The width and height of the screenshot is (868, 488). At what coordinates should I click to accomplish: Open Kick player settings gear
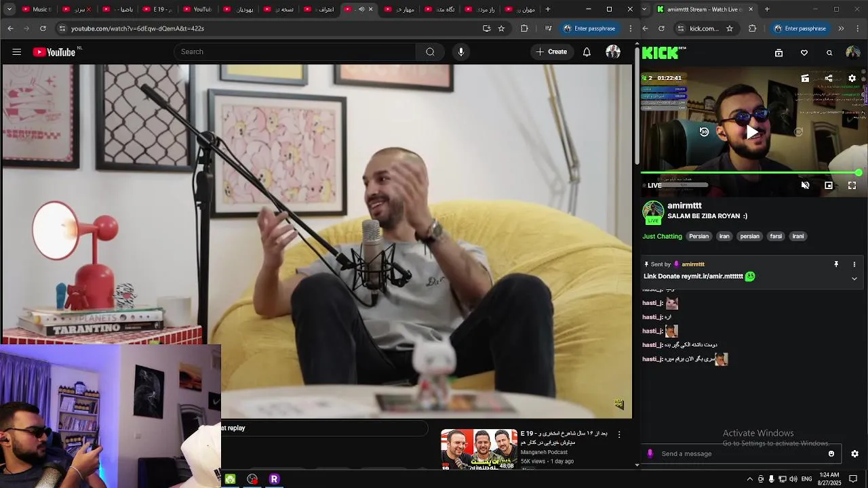click(x=852, y=78)
